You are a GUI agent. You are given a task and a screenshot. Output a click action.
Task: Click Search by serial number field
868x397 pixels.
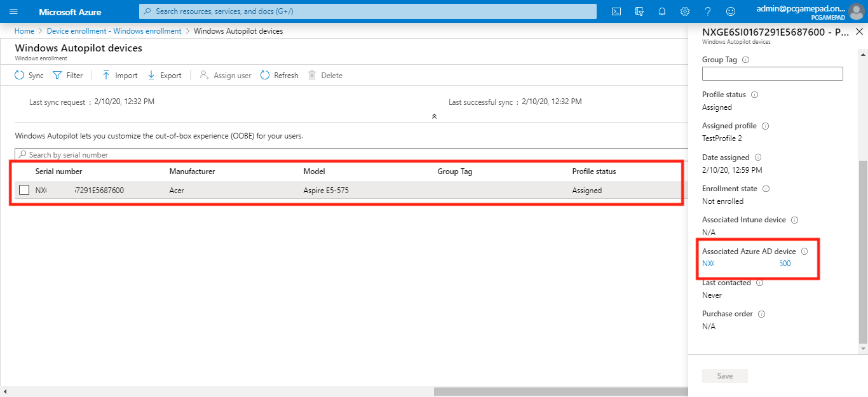tap(353, 154)
